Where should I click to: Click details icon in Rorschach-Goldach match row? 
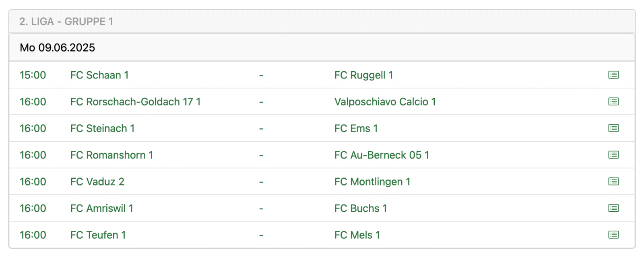pos(613,101)
